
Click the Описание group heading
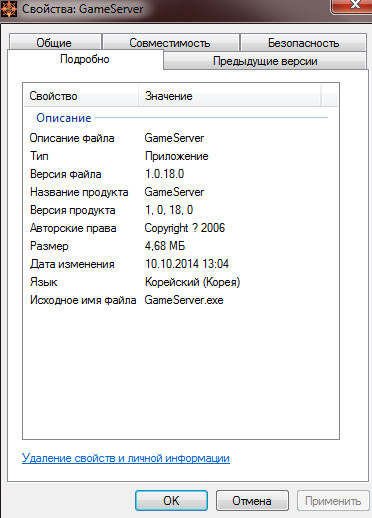[x=64, y=118]
